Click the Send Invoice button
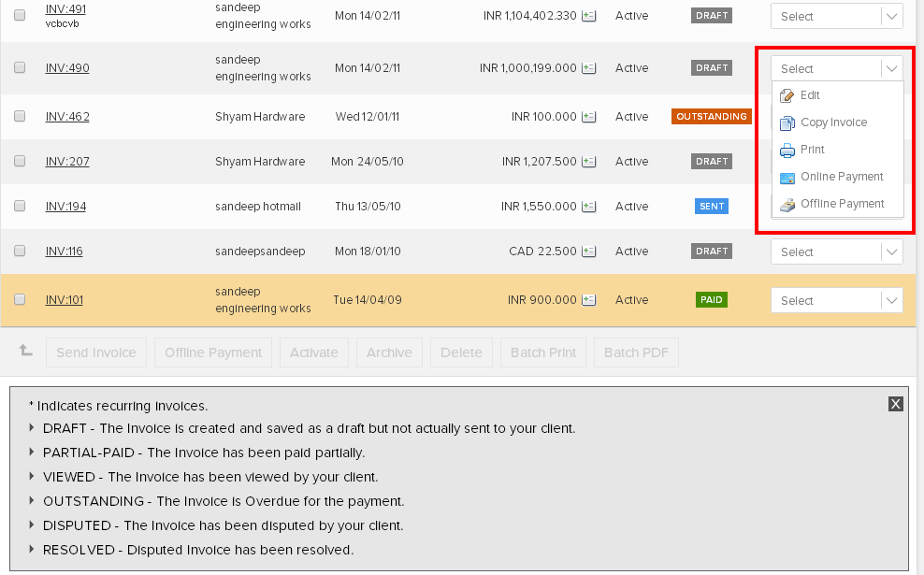924x575 pixels. [96, 352]
